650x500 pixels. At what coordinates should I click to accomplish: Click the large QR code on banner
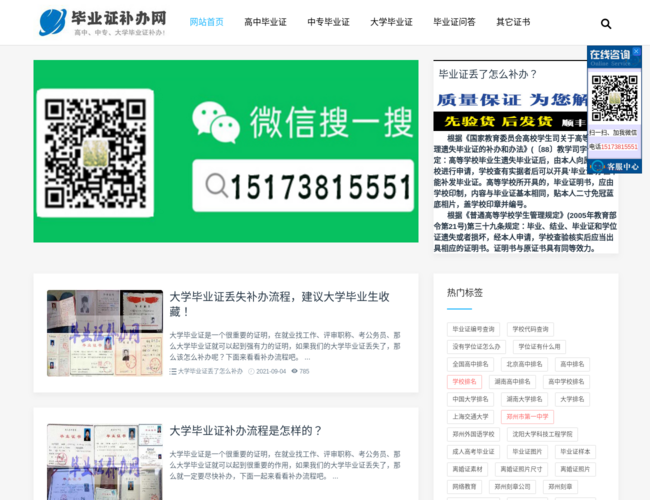click(x=95, y=153)
